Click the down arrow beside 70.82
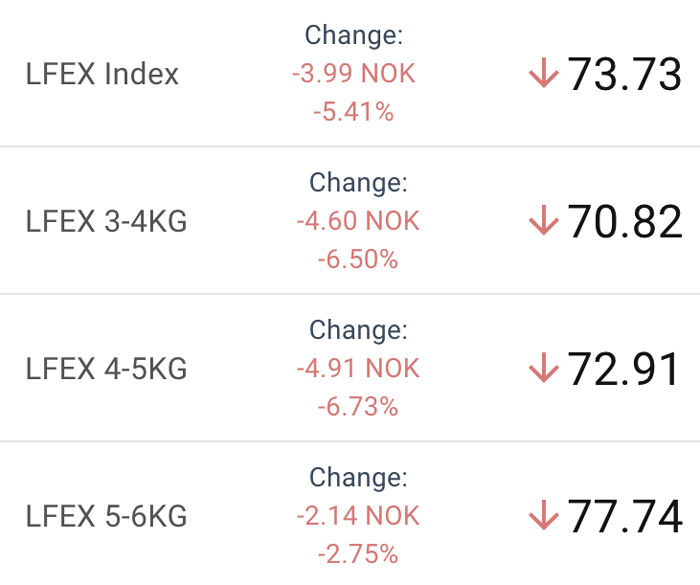The width and height of the screenshot is (700, 585). click(x=544, y=220)
